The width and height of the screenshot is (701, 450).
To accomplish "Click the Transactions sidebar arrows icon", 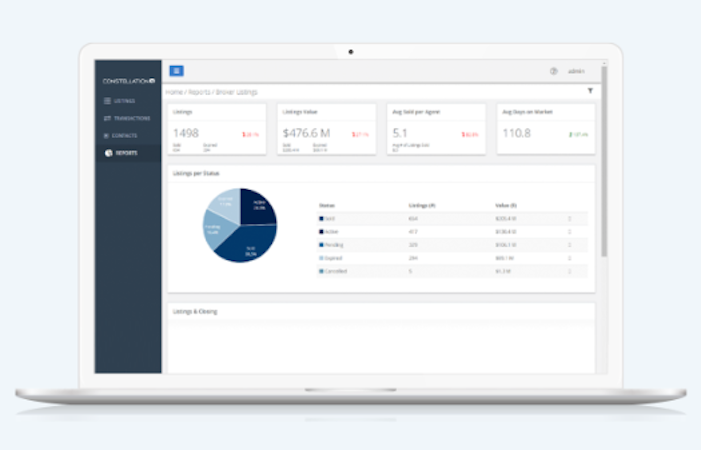I will pyautogui.click(x=107, y=118).
